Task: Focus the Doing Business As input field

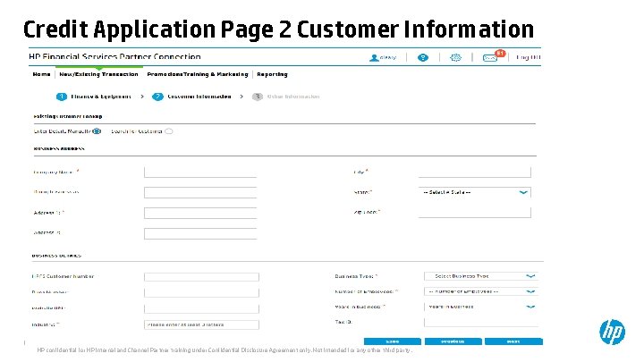Action: point(200,192)
